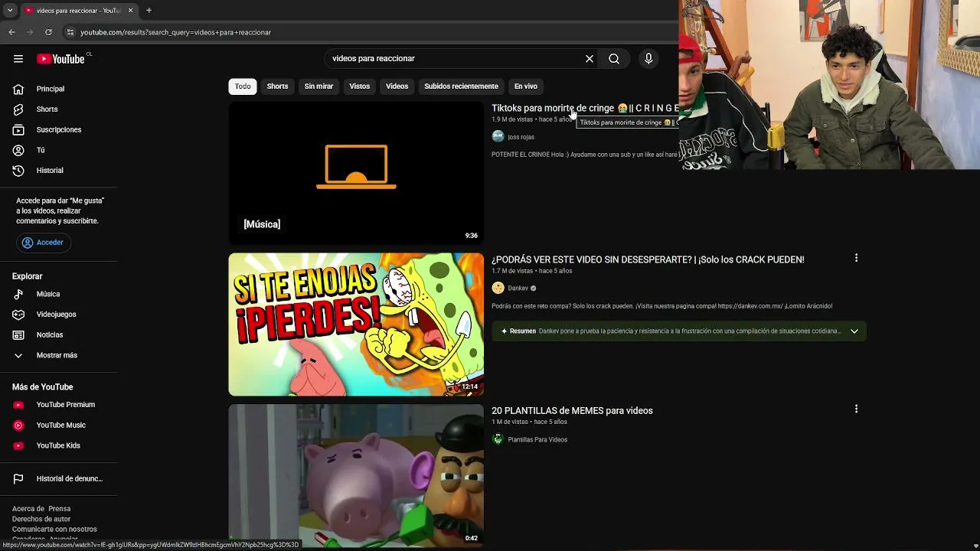
Task: View site information icon in address bar
Action: pyautogui.click(x=70, y=32)
